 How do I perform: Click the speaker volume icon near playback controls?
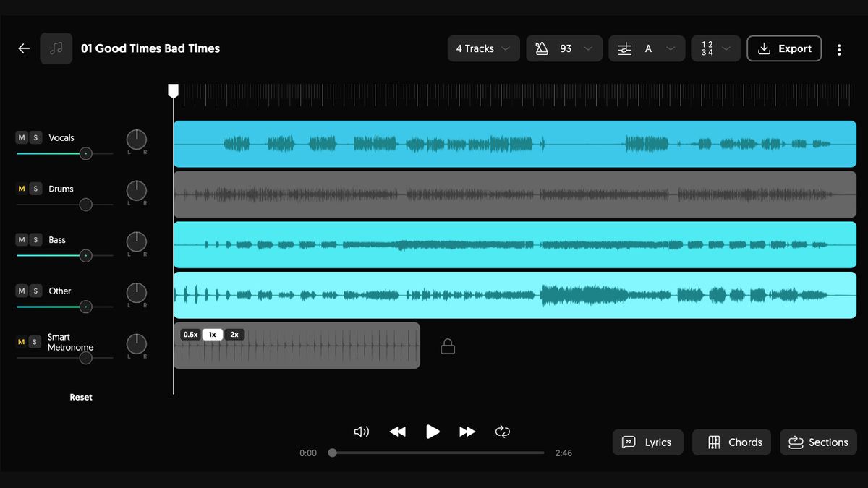[x=362, y=431]
